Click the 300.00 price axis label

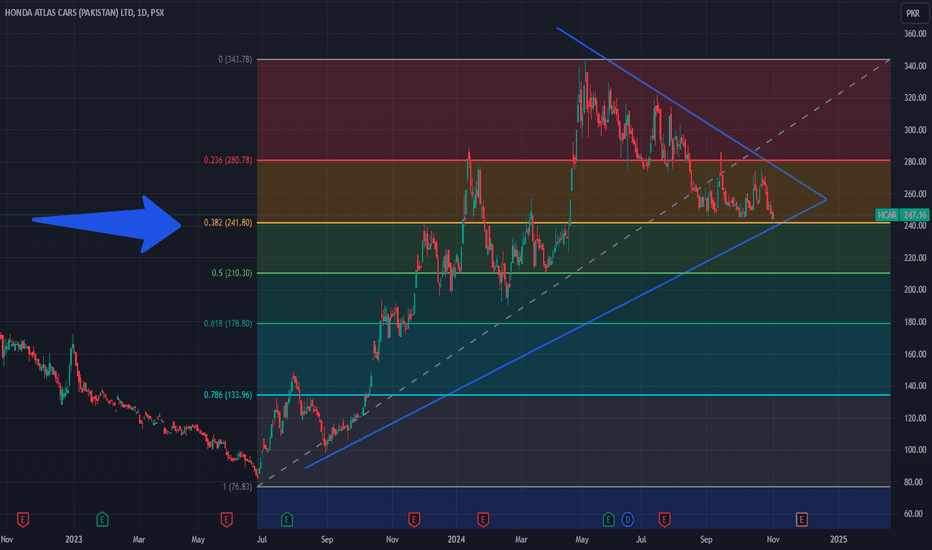pyautogui.click(x=915, y=130)
